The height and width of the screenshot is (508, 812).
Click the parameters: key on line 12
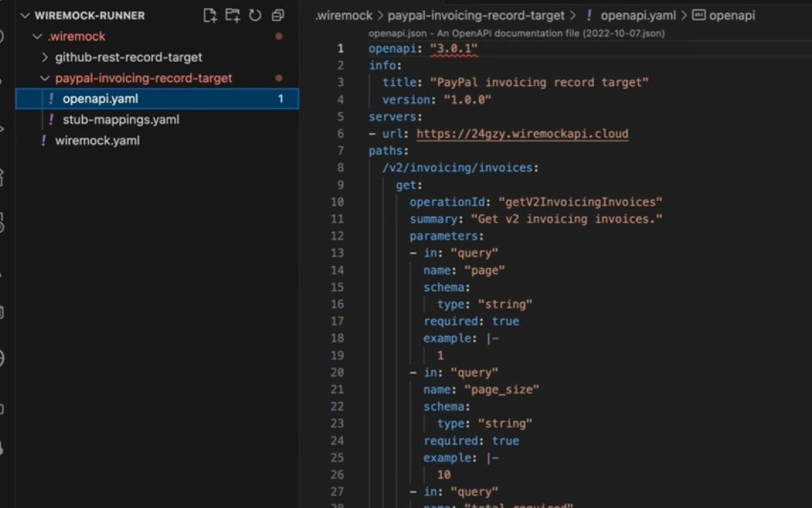click(443, 236)
